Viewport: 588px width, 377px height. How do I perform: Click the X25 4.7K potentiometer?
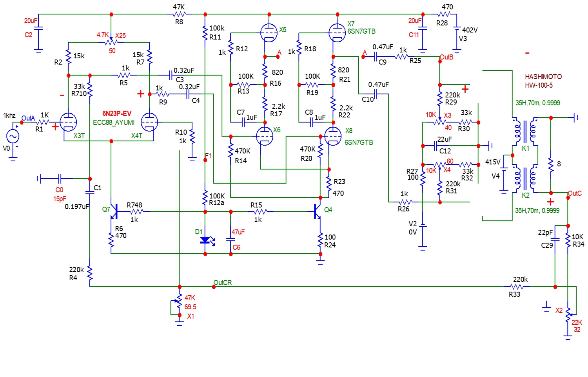pyautogui.click(x=111, y=42)
